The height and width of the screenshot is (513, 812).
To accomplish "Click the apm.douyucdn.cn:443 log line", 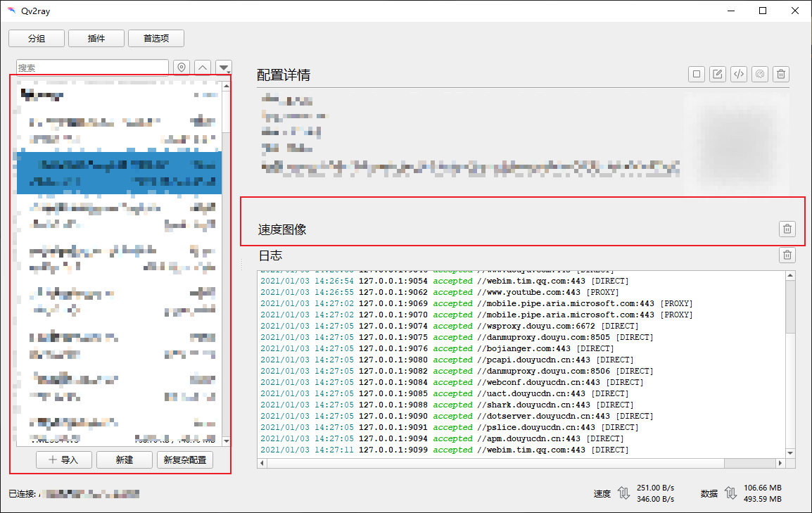I will point(443,439).
